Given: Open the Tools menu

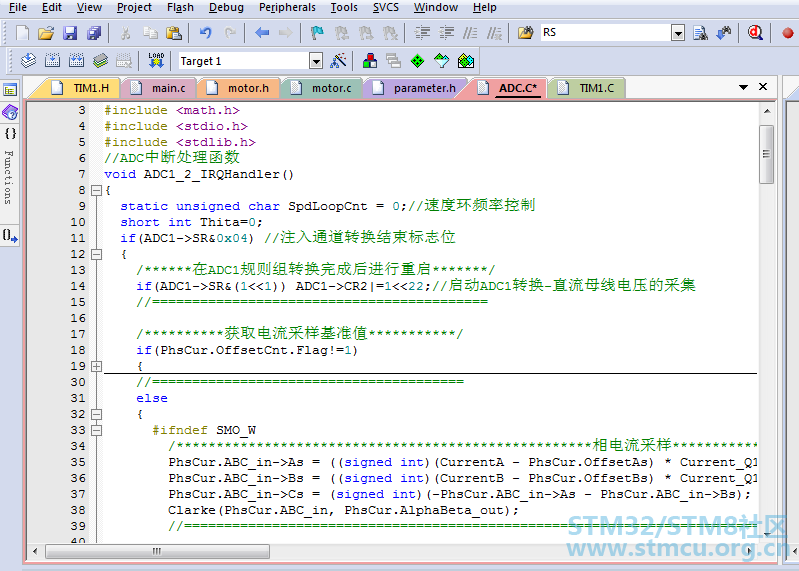Looking at the screenshot, I should [x=344, y=7].
